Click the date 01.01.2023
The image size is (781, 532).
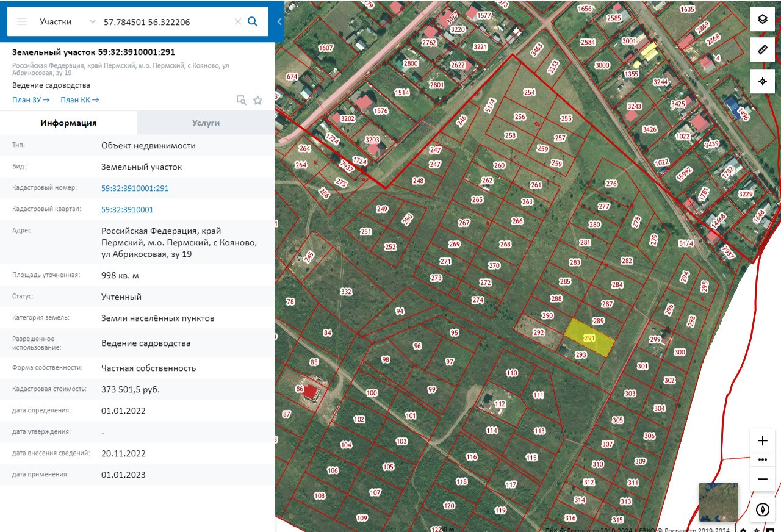pos(124,475)
